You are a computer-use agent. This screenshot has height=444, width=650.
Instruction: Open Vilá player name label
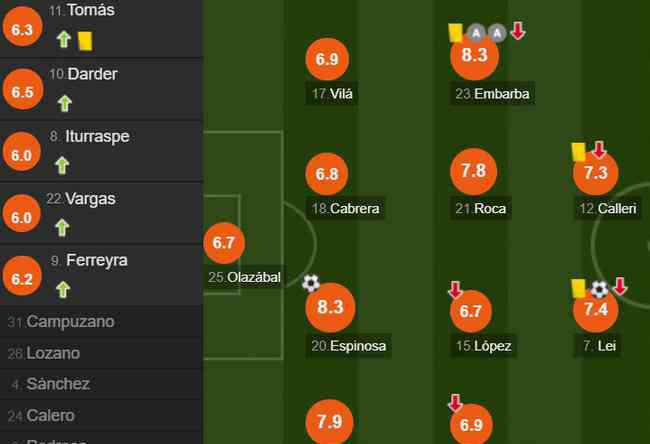click(x=332, y=94)
